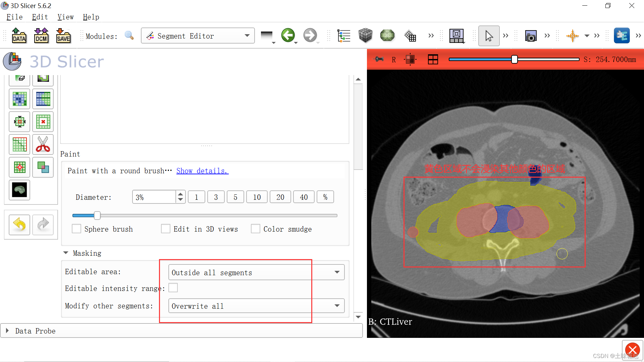
Task: Select the Scissors effect
Action: [43, 144]
